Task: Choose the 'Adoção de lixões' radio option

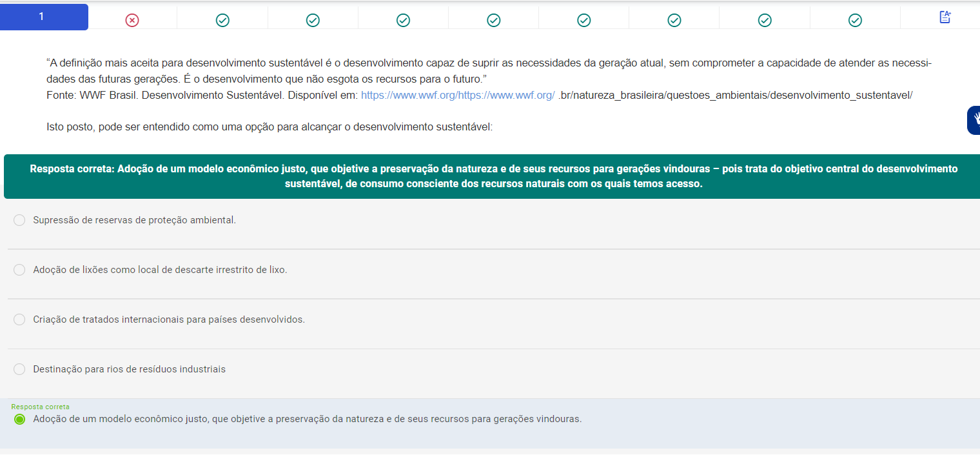Action: click(19, 270)
